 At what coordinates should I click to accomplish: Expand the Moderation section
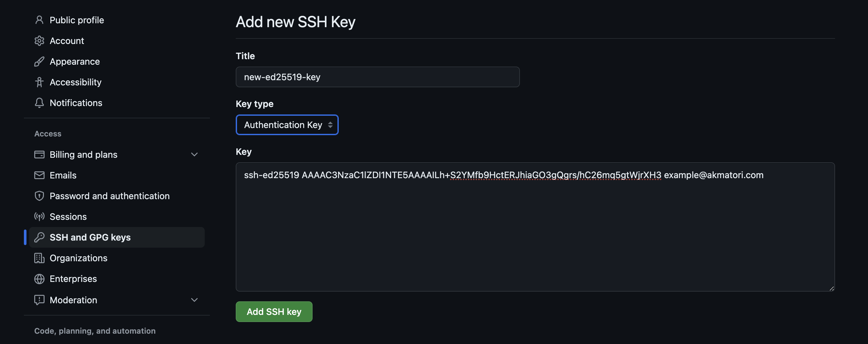194,299
